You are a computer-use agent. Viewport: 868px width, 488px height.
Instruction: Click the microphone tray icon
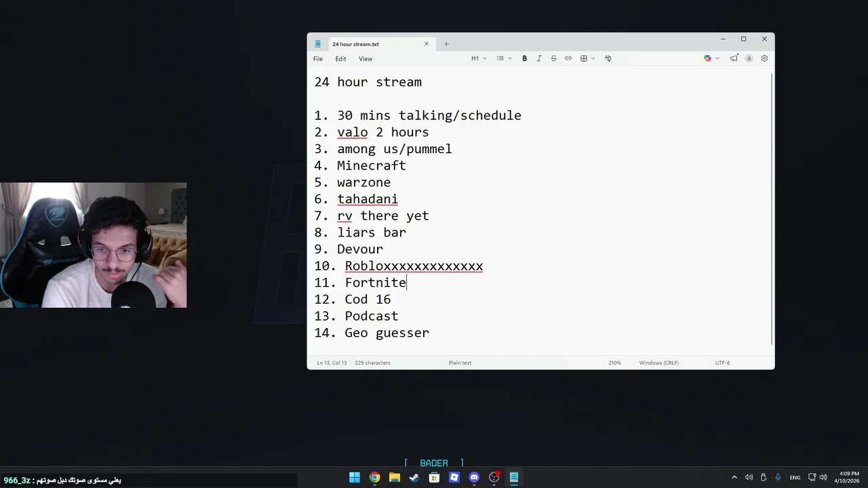pos(778,477)
